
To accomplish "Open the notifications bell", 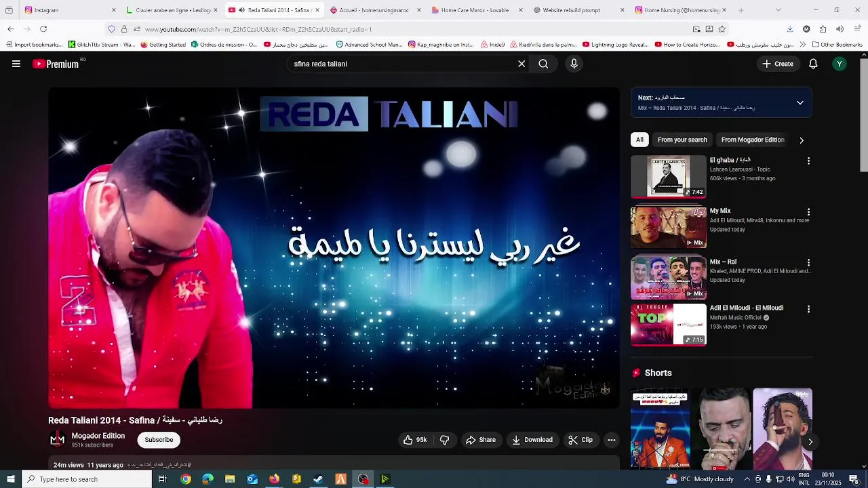I will click(x=813, y=64).
